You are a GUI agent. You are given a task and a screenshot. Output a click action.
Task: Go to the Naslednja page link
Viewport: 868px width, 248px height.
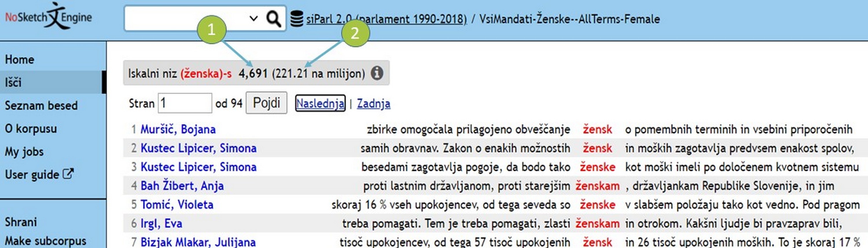pyautogui.click(x=320, y=103)
